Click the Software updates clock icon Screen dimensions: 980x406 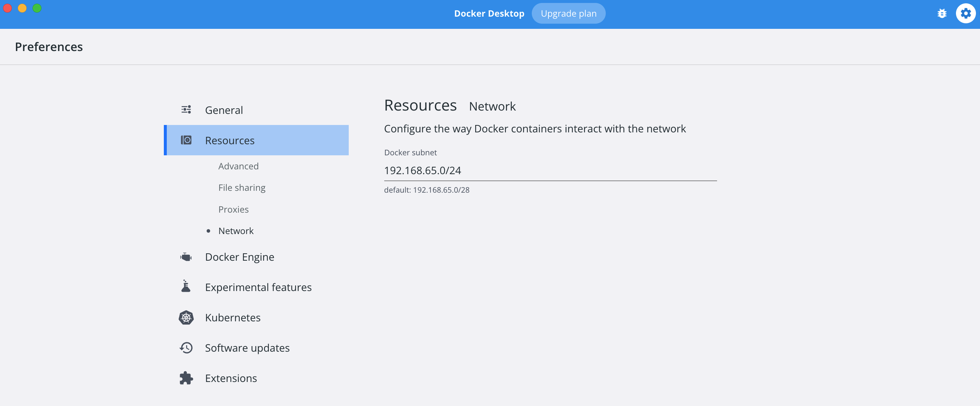tap(186, 348)
